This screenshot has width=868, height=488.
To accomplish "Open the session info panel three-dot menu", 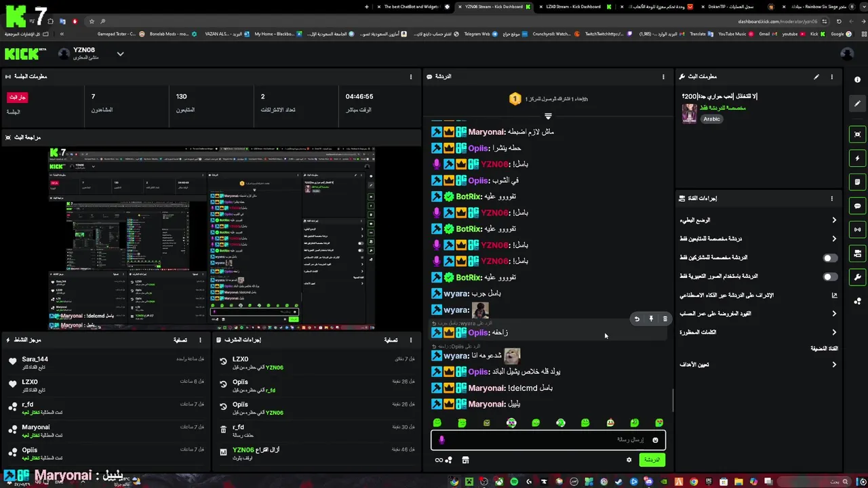I will click(410, 77).
